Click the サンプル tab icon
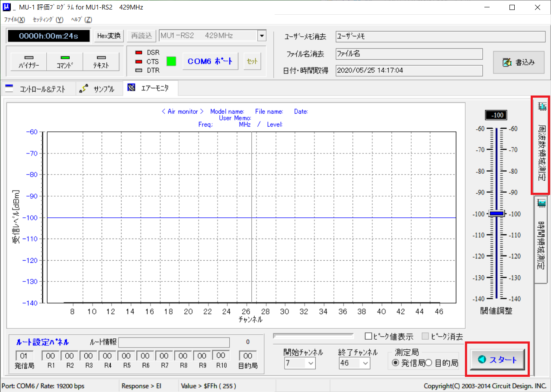Viewport: 551px width, 392px height. (84, 88)
